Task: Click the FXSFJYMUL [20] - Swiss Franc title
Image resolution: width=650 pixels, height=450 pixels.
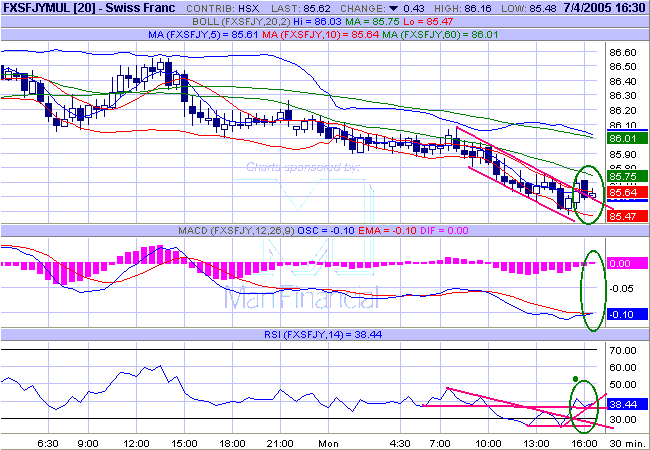Action: 90,8
